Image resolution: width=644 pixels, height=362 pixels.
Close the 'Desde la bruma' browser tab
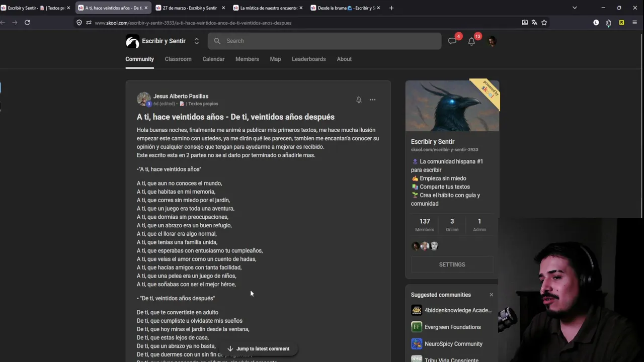pos(378,8)
